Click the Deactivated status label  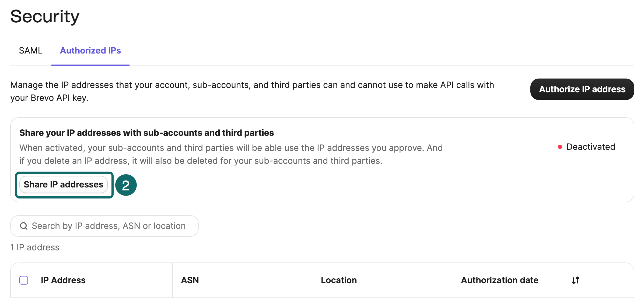click(591, 147)
